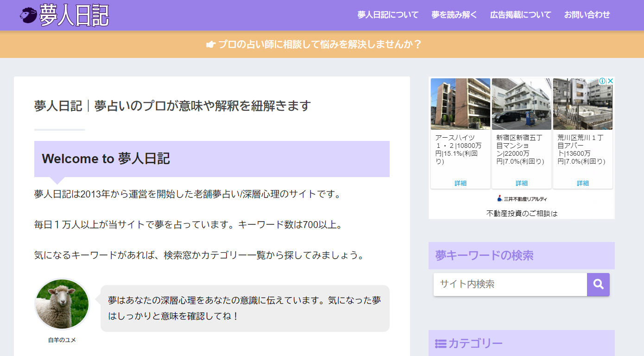Screen dimensions: 644x356
Task: Click the category list icon
Action: click(x=440, y=344)
